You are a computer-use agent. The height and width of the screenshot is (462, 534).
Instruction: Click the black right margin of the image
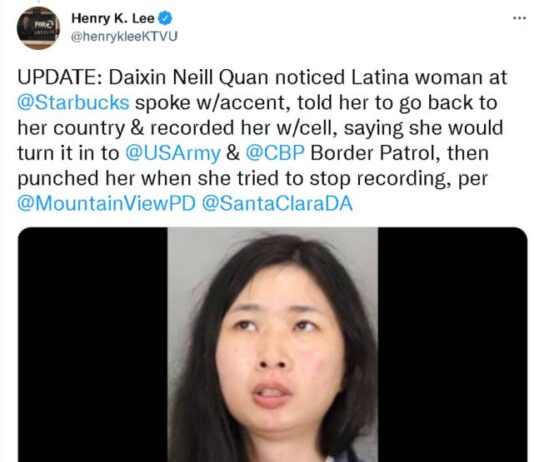point(453,345)
